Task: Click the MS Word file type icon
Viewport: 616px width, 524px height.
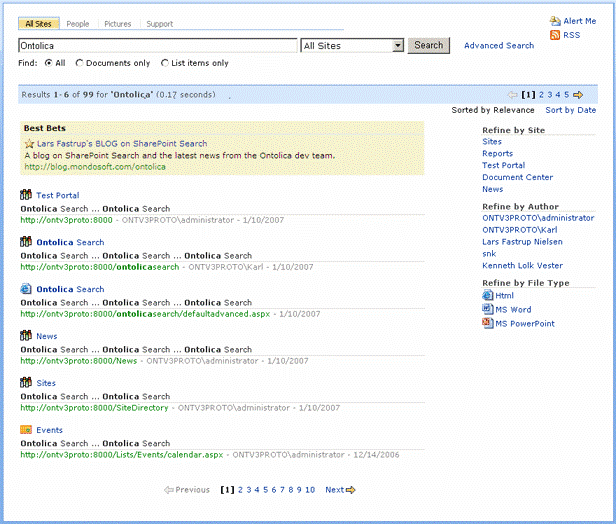Action: pyautogui.click(x=488, y=309)
